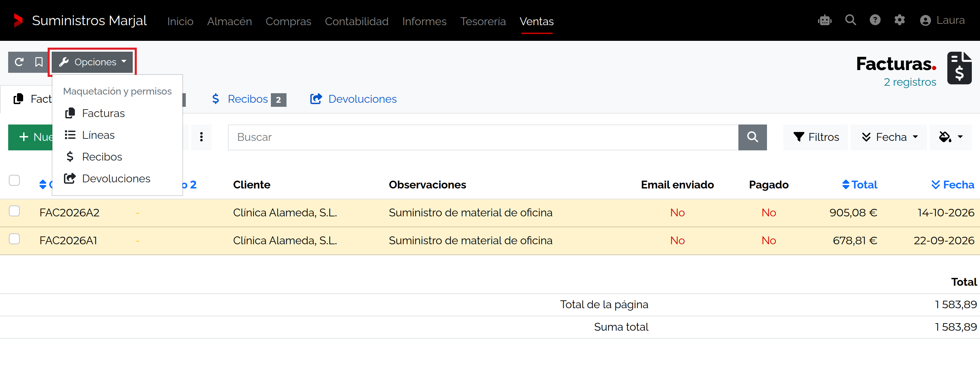
Task: Open the Tesorería navigation menu
Action: point(483,21)
